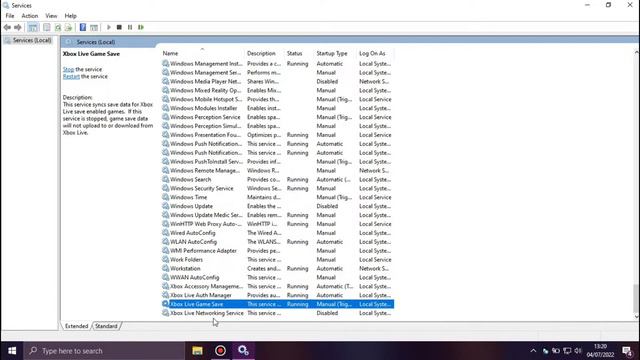
Task: Switch to the Standard tab
Action: [106, 326]
